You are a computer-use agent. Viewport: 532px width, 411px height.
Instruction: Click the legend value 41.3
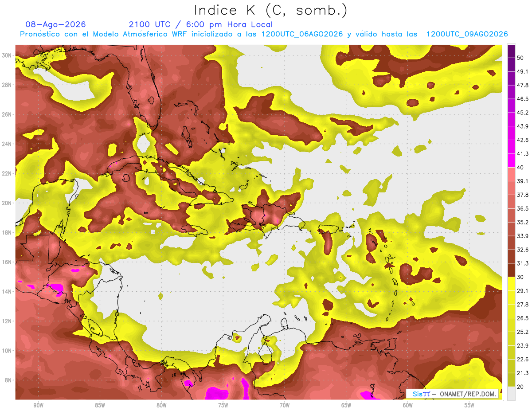coord(523,154)
